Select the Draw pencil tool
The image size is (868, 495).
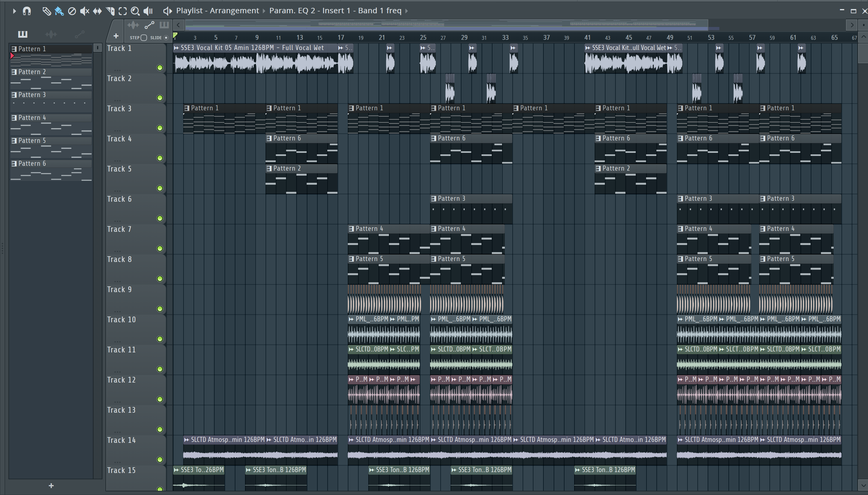point(46,11)
